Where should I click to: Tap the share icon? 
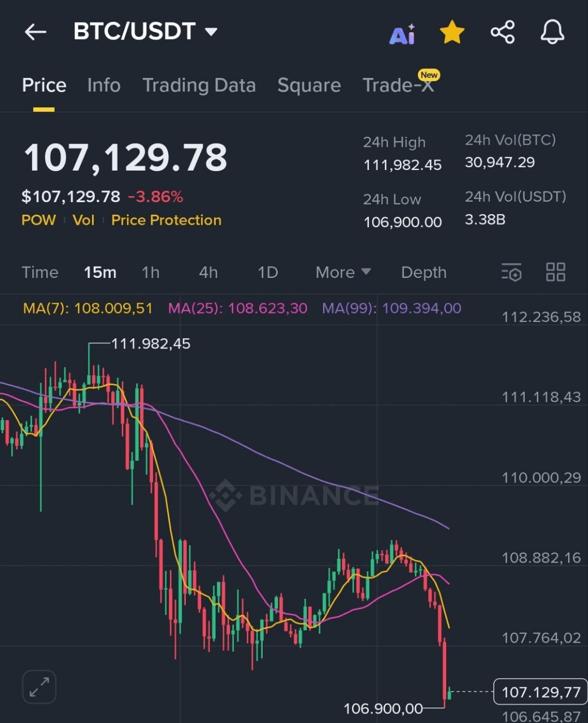click(x=502, y=32)
